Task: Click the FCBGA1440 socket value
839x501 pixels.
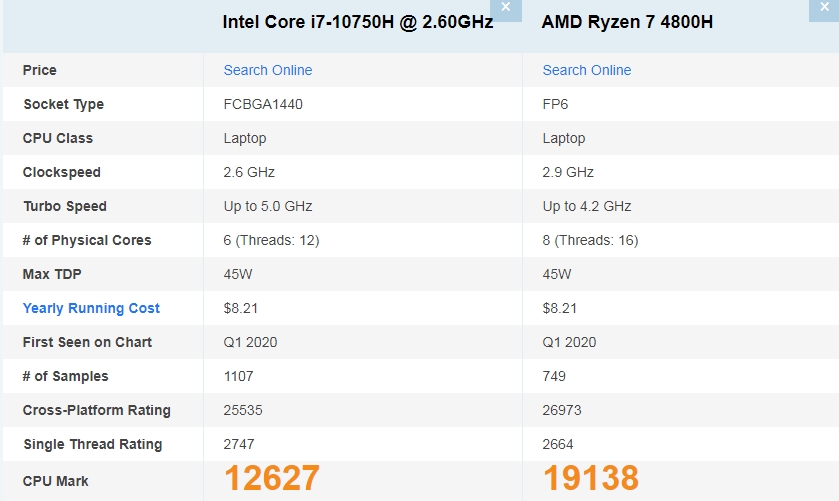Action: click(x=263, y=104)
